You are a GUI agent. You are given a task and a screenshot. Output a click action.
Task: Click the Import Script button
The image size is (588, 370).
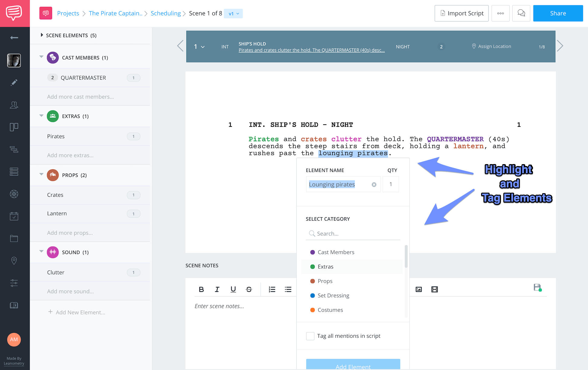pyautogui.click(x=461, y=13)
